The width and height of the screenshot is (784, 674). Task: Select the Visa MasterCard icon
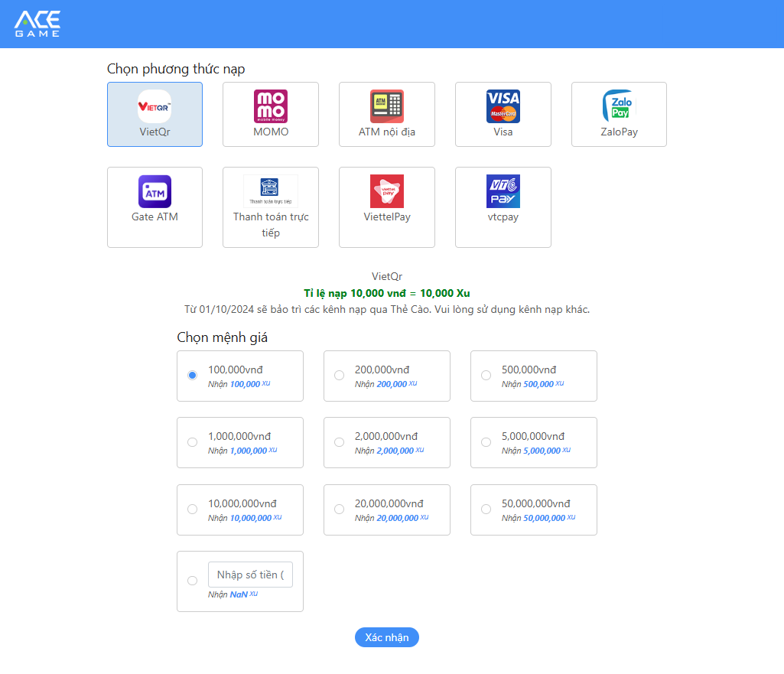pos(503,106)
